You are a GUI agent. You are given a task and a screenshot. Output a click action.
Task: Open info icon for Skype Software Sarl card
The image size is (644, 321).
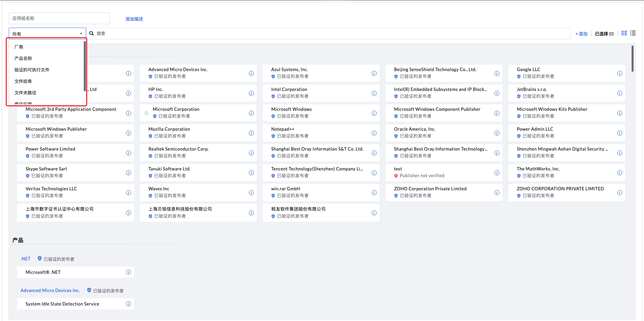(129, 173)
